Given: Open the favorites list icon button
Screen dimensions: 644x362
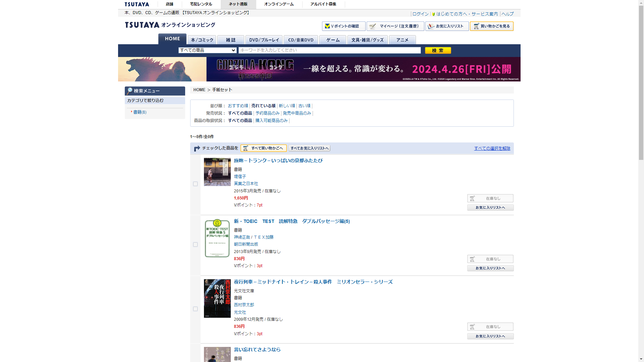Looking at the screenshot, I should point(431,26).
